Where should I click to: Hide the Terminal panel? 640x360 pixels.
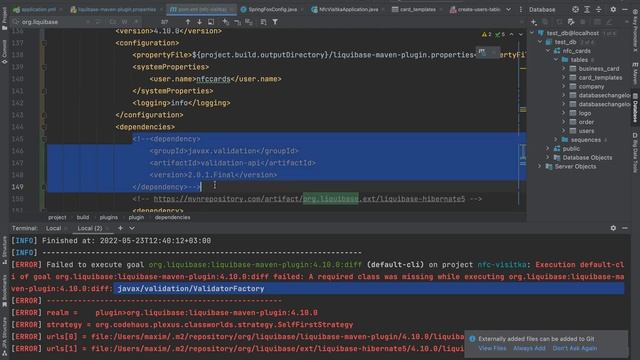click(x=625, y=228)
